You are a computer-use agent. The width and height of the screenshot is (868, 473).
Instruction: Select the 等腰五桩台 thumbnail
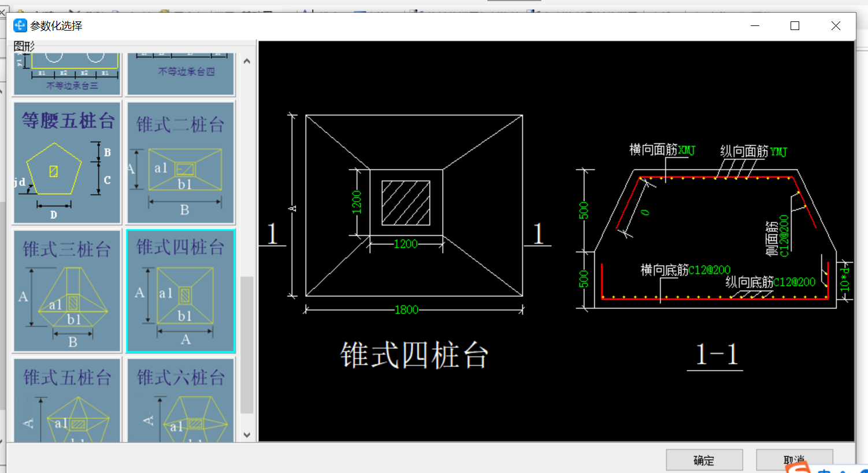pos(67,162)
